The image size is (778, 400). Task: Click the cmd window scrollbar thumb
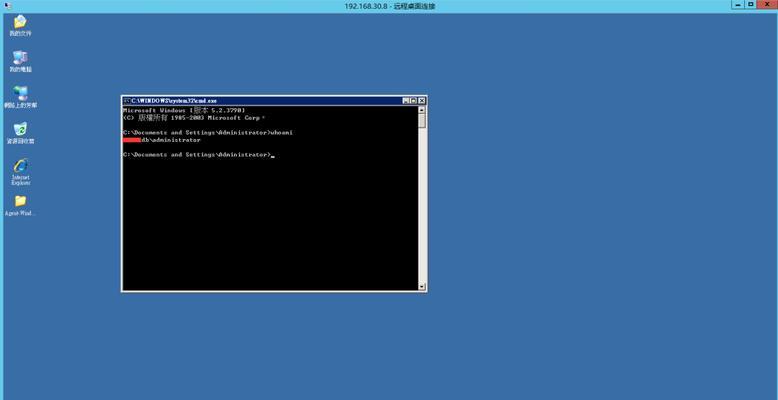point(422,121)
